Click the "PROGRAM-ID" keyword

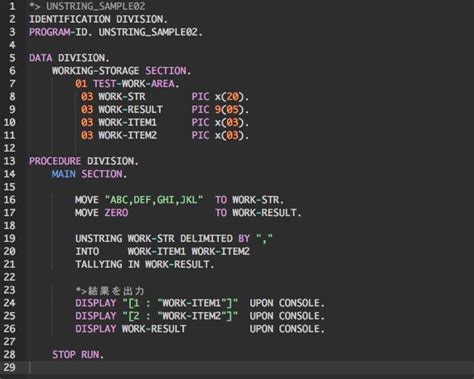point(58,32)
